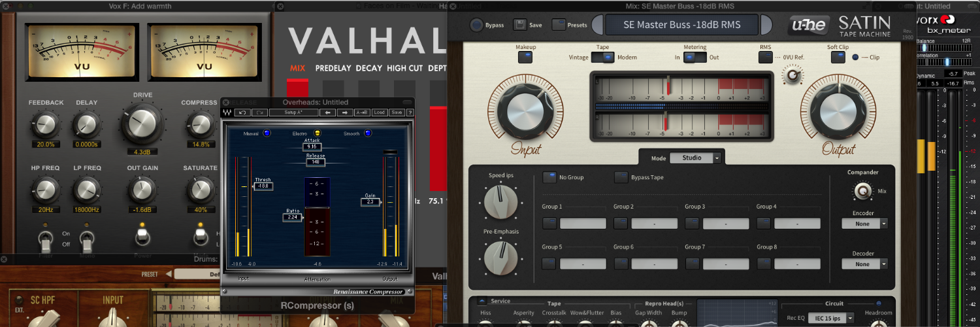Toggle the Manual release mode button
The image size is (980, 327).
click(267, 133)
